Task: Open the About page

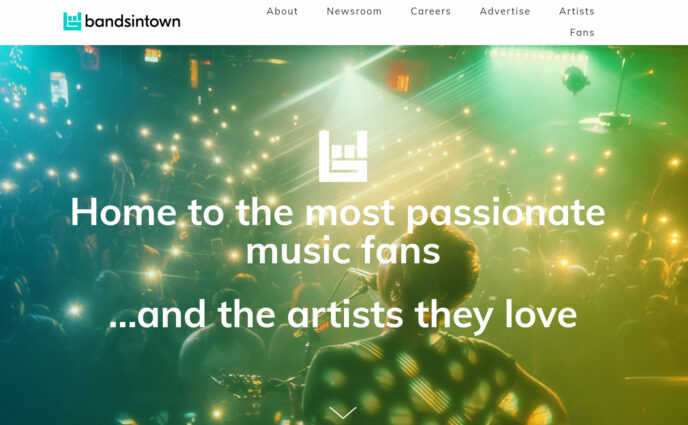Action: tap(282, 11)
